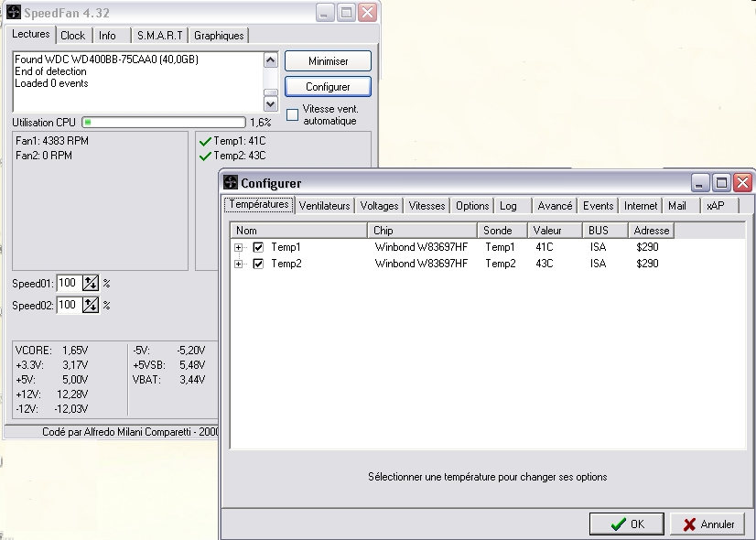Sort by the Adresse column header
The image size is (756, 540).
pyautogui.click(x=651, y=231)
